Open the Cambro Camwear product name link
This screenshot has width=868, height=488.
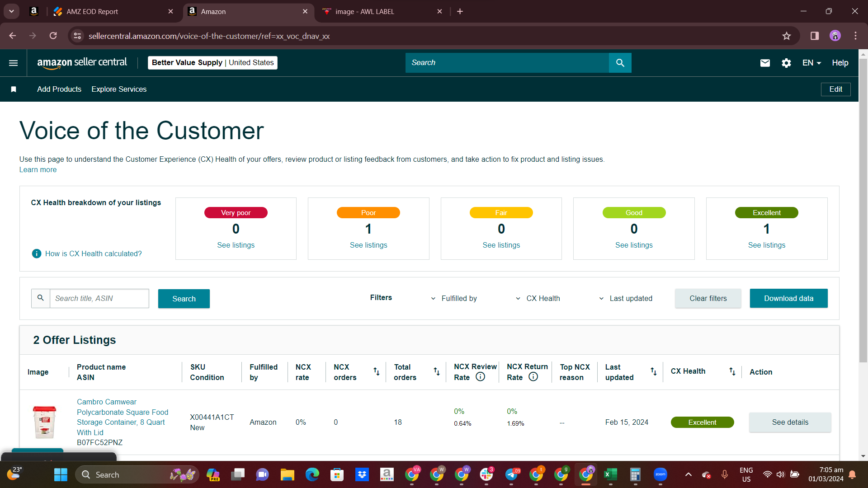(x=123, y=417)
